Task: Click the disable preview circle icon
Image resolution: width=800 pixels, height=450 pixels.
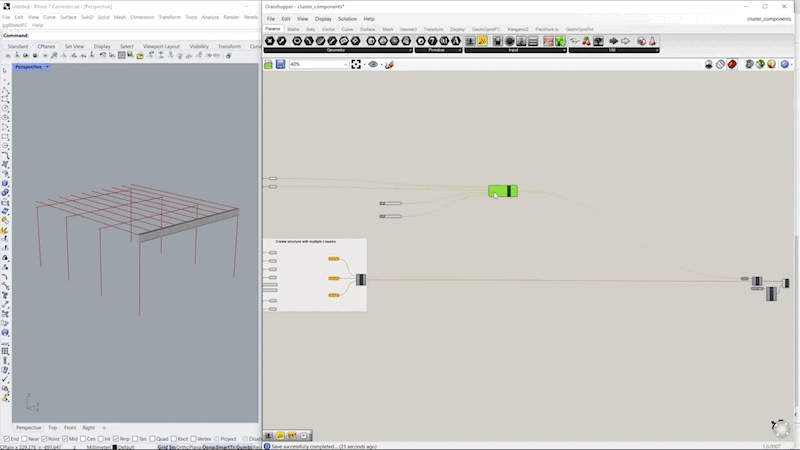Action: (720, 64)
